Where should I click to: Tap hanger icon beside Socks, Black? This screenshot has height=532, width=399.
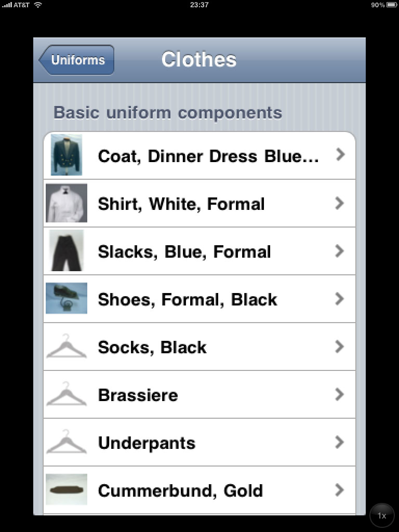click(66, 347)
